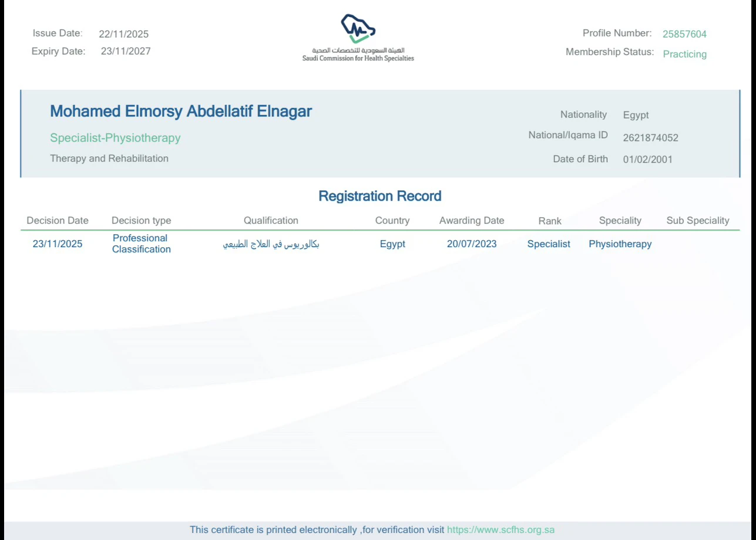Viewport: 756px width, 540px height.
Task: Click the Arabic qualification text in the table
Action: (x=271, y=244)
